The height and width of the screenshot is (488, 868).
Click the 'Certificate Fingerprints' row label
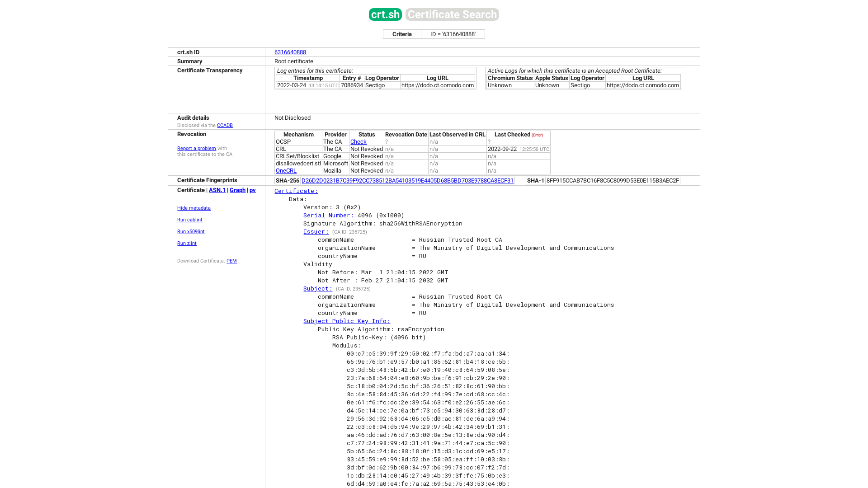[207, 180]
